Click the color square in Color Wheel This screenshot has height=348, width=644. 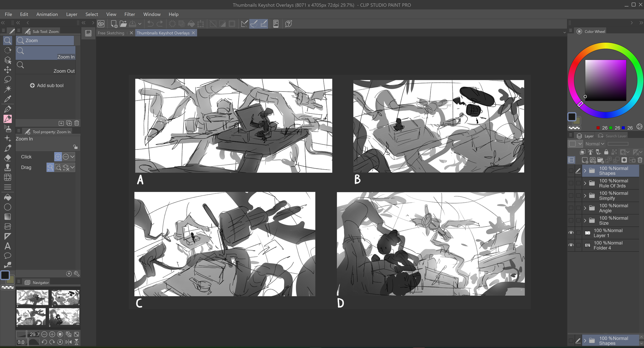(x=605, y=80)
